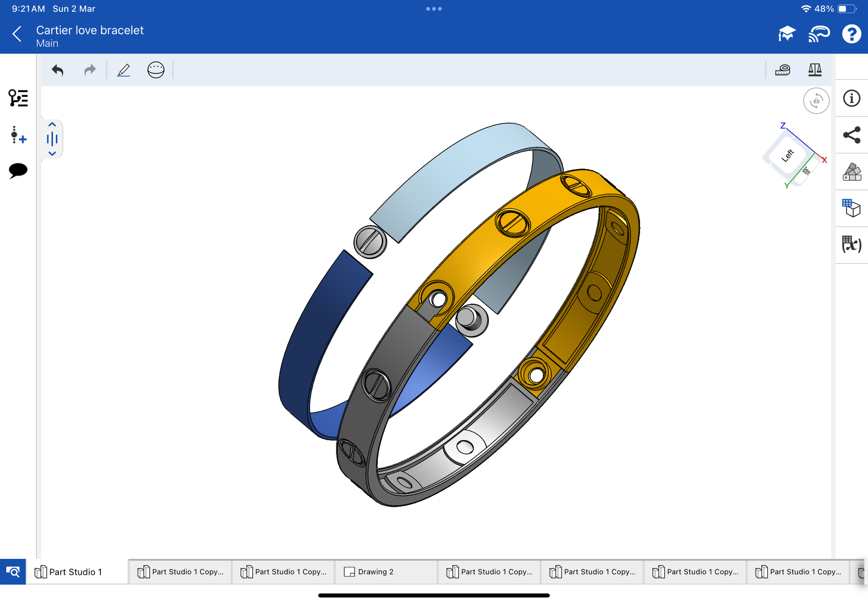
Task: Open the Share document button
Action: click(851, 135)
